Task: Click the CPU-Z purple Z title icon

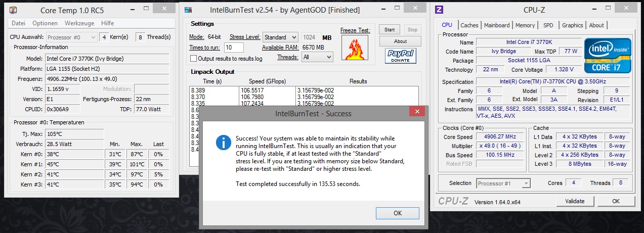Action: pyautogui.click(x=439, y=9)
